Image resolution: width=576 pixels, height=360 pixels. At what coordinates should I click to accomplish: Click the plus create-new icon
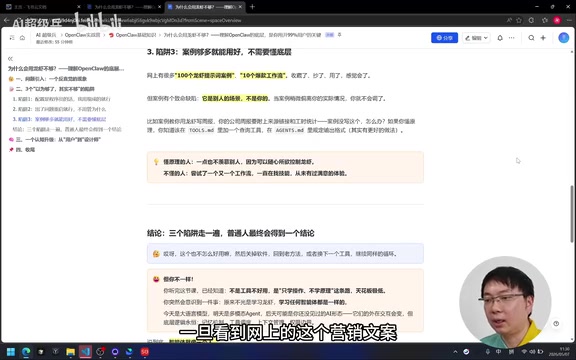(x=543, y=38)
